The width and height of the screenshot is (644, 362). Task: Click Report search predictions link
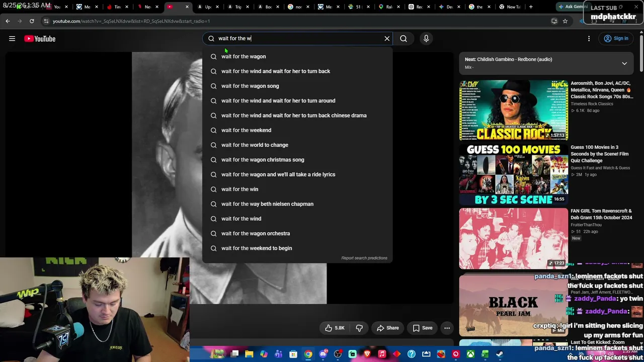(364, 258)
